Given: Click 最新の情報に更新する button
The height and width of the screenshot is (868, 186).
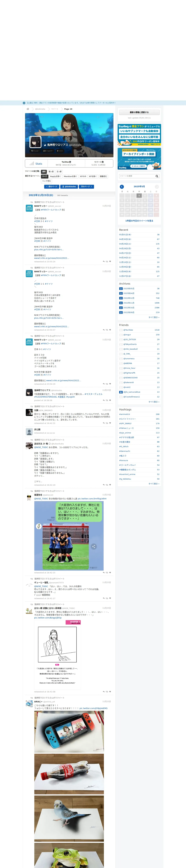Looking at the screenshot, I should [x=139, y=112].
